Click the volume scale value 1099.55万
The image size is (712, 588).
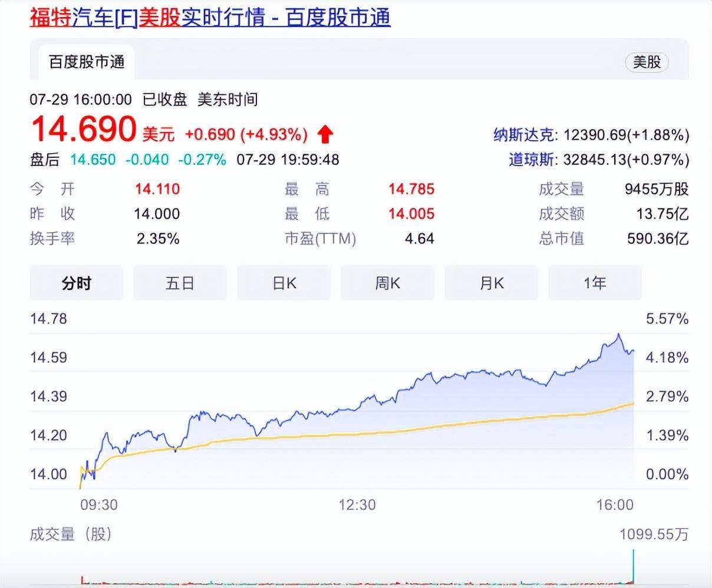tap(654, 534)
